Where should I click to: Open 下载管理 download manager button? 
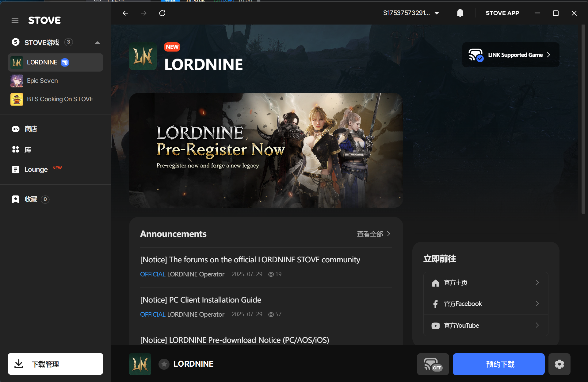coord(55,364)
